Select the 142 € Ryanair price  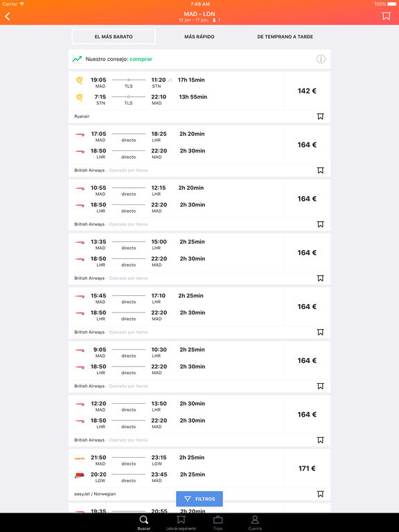pyautogui.click(x=307, y=91)
